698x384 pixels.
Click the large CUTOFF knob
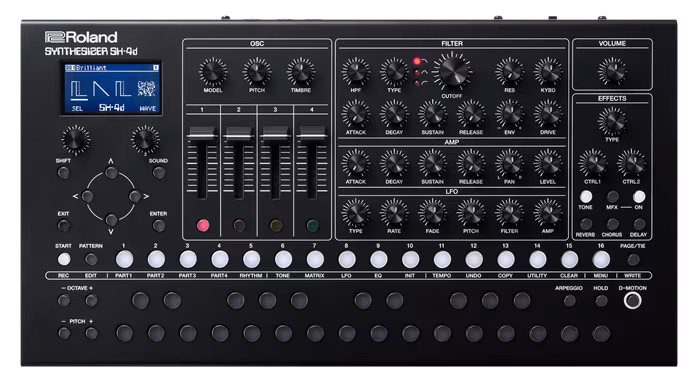452,71
